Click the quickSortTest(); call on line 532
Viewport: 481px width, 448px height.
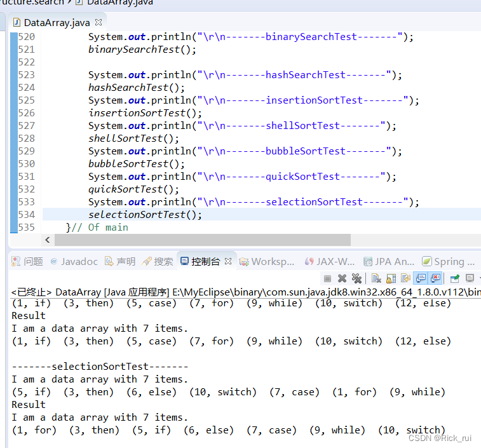click(x=133, y=189)
